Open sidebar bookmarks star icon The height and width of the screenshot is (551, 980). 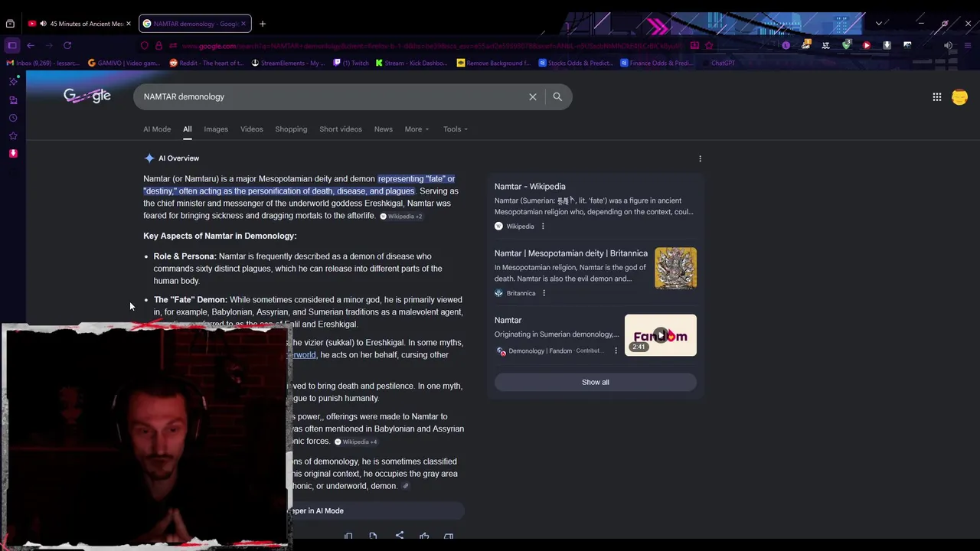[13, 135]
